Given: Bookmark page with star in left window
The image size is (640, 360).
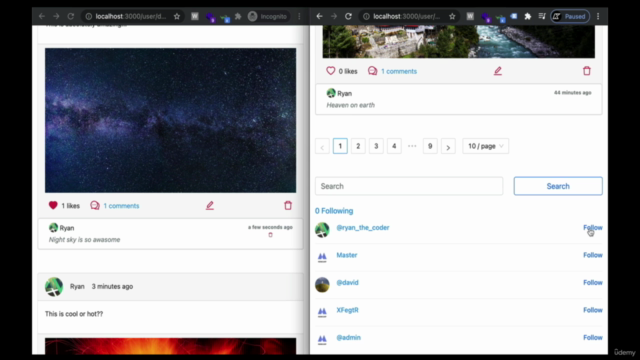Looking at the screenshot, I should click(177, 16).
